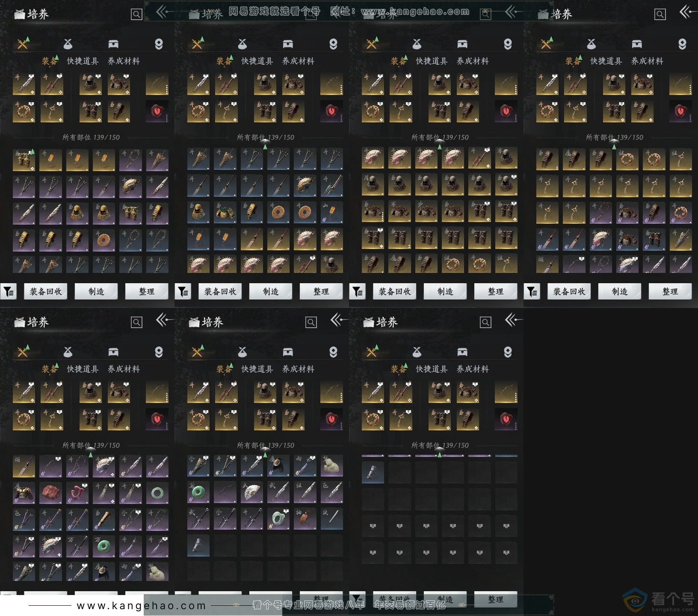Open search in the bottom-right 培养 panel

485,323
